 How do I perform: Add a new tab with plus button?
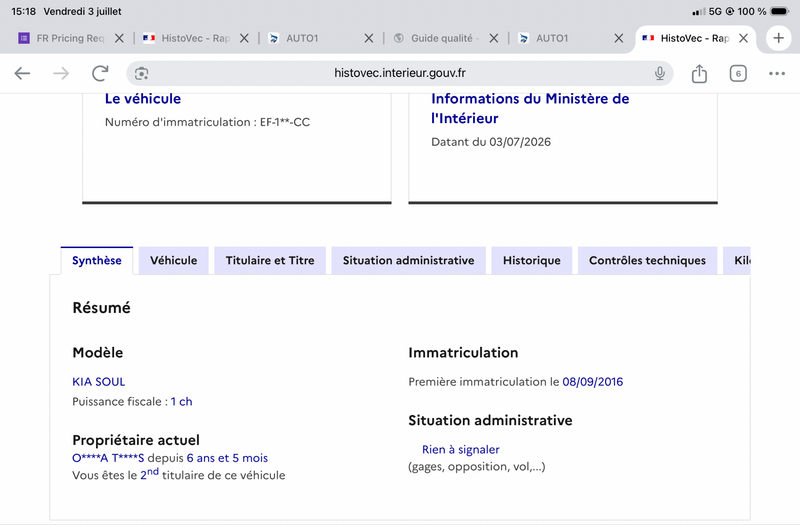[778, 38]
